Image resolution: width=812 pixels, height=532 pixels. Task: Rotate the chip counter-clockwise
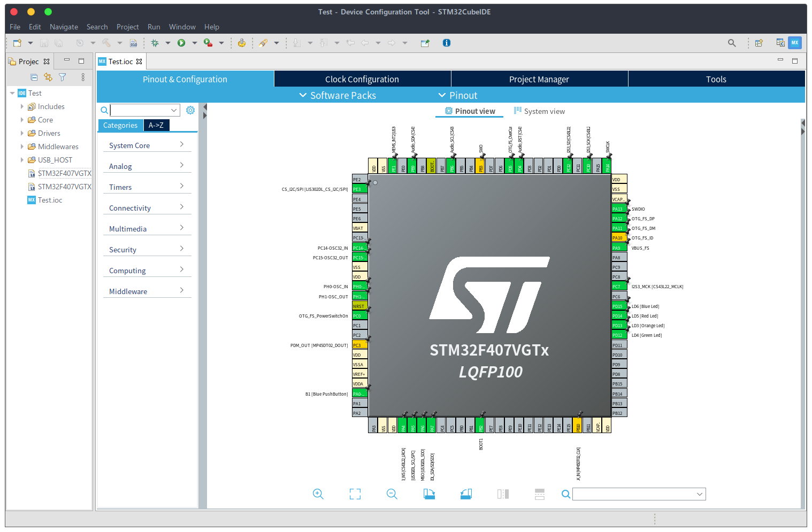(x=466, y=494)
